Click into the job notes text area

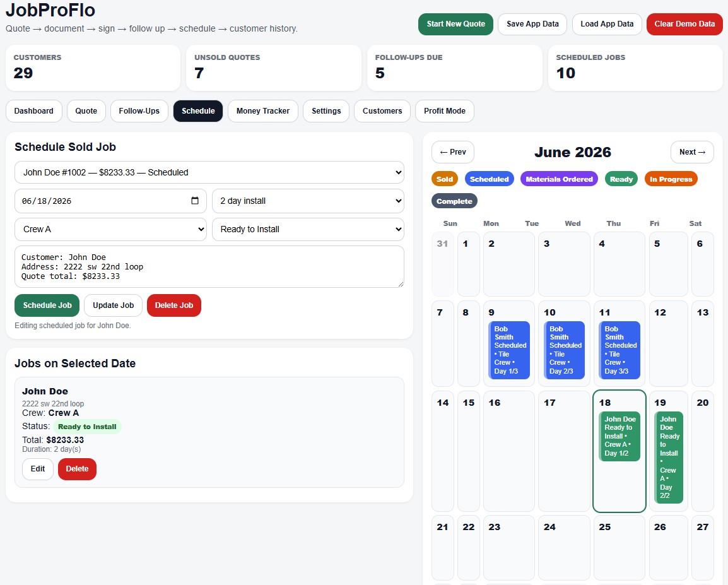(x=209, y=266)
